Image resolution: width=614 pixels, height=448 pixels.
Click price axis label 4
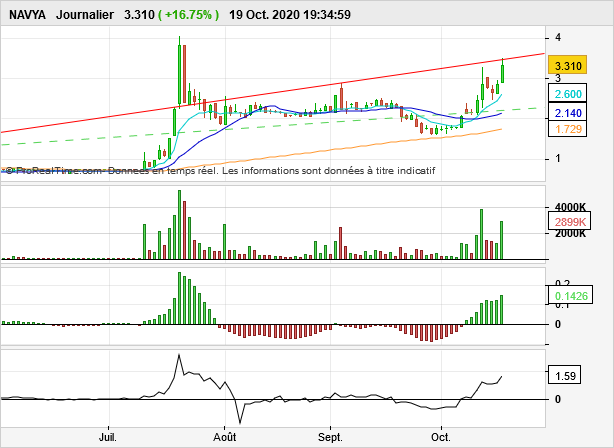[558, 37]
